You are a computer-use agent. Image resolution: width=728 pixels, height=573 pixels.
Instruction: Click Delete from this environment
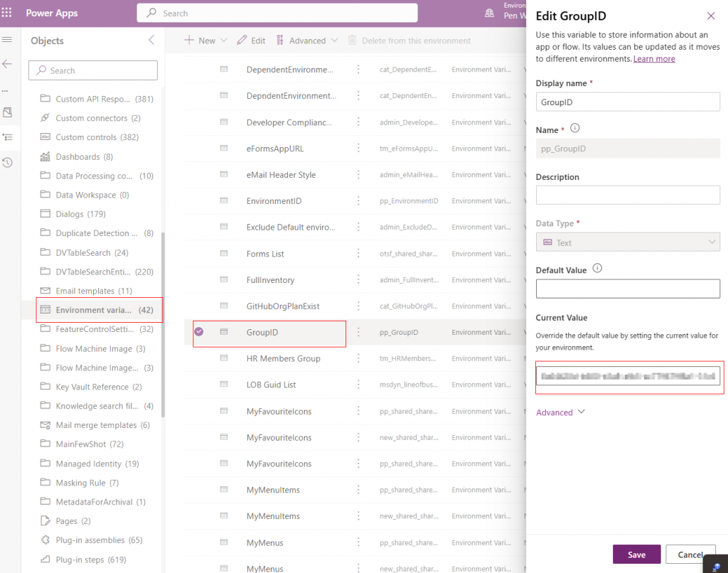[x=409, y=41]
